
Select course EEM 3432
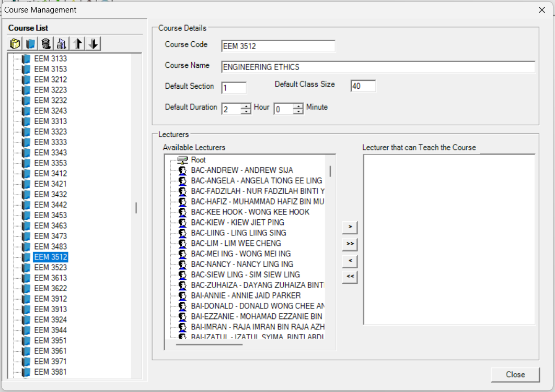(x=51, y=194)
